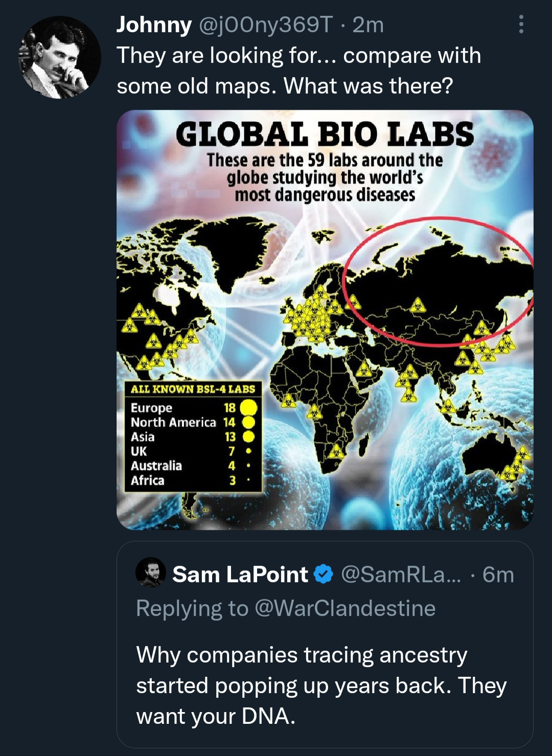Click the yellow dot beside North America 14
Image resolution: width=552 pixels, height=756 pixels.
tap(248, 422)
